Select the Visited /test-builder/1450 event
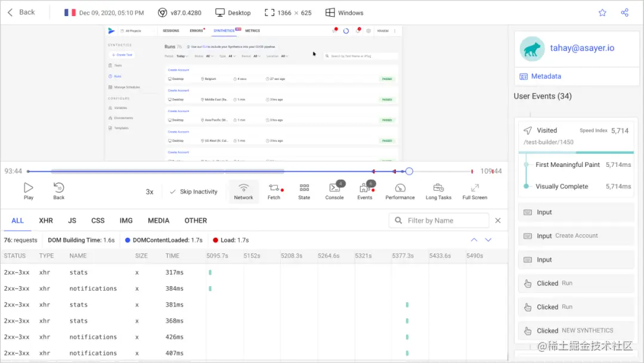The width and height of the screenshot is (644, 363). tap(576, 136)
